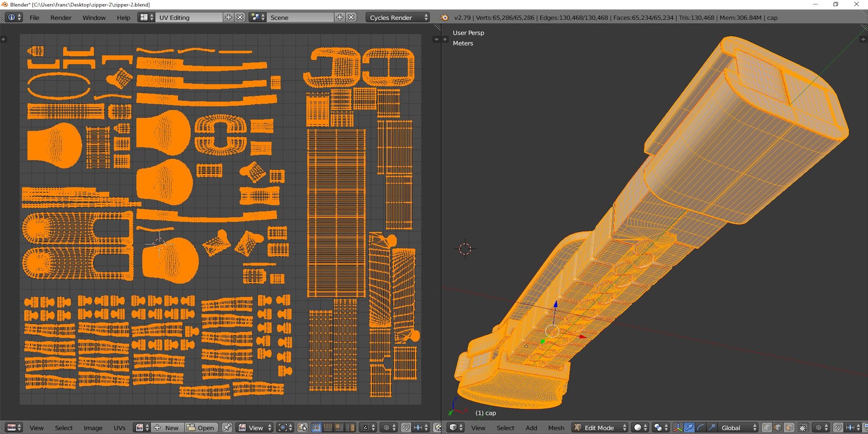Open the viewport shading selector
Screen dimensions: 868x434
tap(640, 427)
